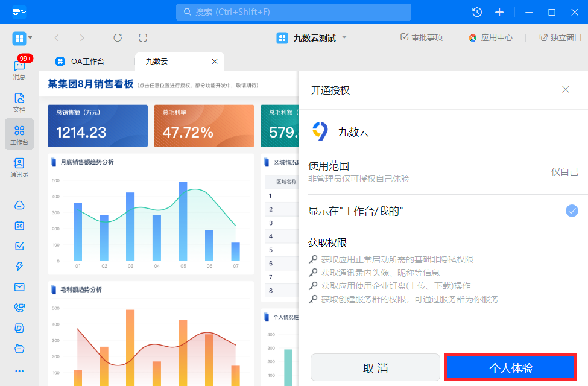
Task: Toggle the 显示在"工作台/我的" checkmark
Action: click(572, 211)
